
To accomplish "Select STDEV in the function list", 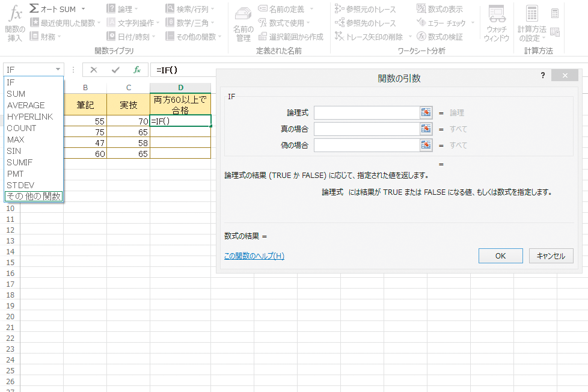I will click(x=34, y=185).
